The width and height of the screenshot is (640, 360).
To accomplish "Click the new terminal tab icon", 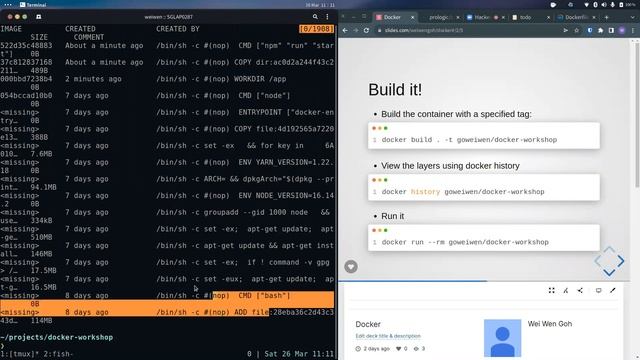I will pyautogui.click(x=38, y=17).
